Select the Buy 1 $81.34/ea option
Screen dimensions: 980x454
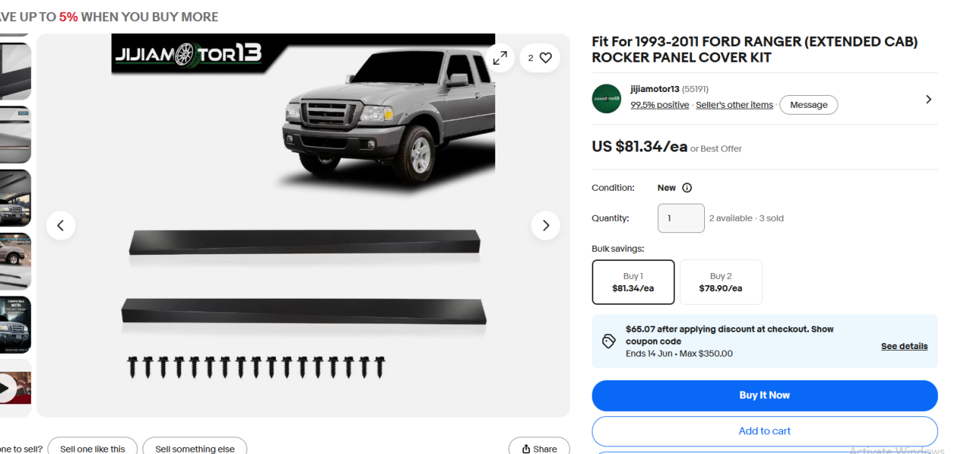point(633,282)
